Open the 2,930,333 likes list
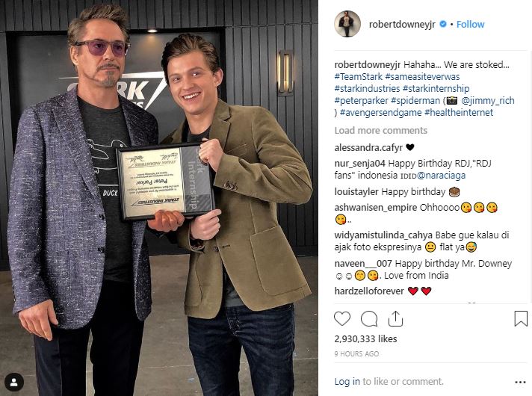Screen dimensions: 532x396 click(365, 338)
